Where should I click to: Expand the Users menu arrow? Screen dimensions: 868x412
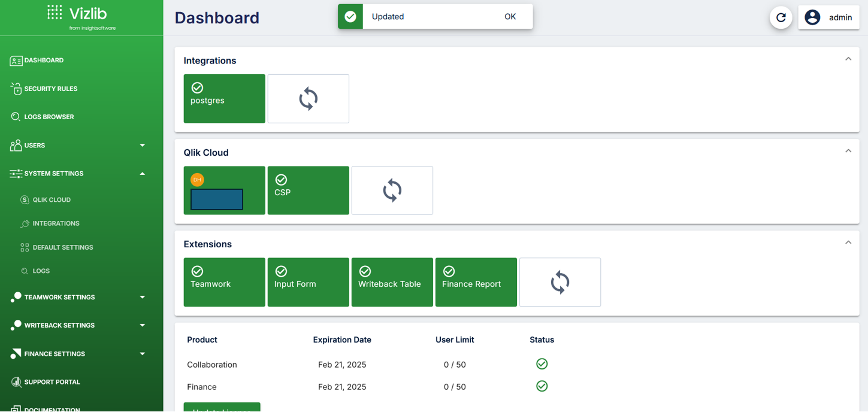142,146
